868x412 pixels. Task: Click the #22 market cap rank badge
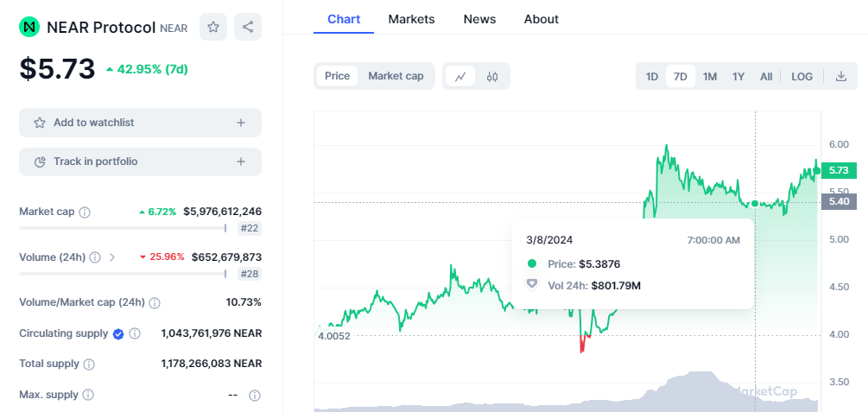click(x=250, y=228)
